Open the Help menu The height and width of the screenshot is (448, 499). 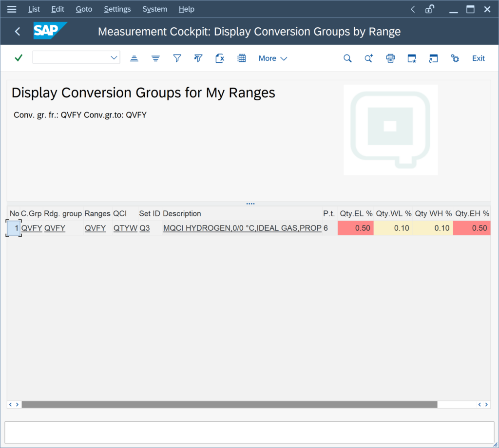tap(187, 9)
